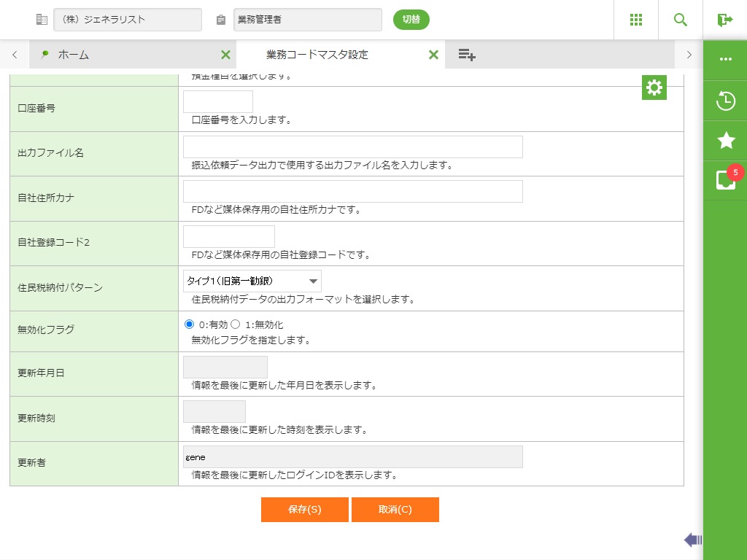Click the 取消(C) cancel button
747x560 pixels.
click(395, 510)
